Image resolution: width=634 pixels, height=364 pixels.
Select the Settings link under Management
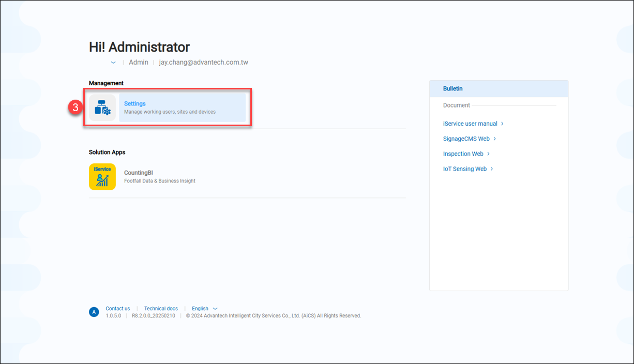134,103
